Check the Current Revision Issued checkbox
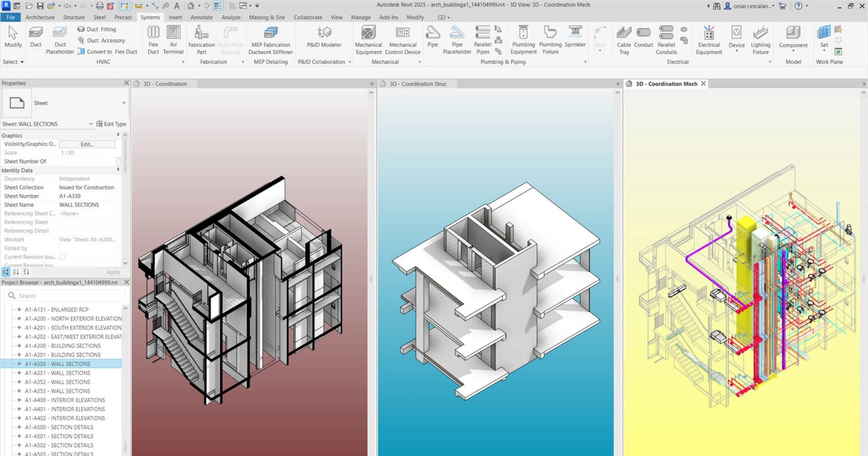The image size is (868, 456). click(62, 257)
